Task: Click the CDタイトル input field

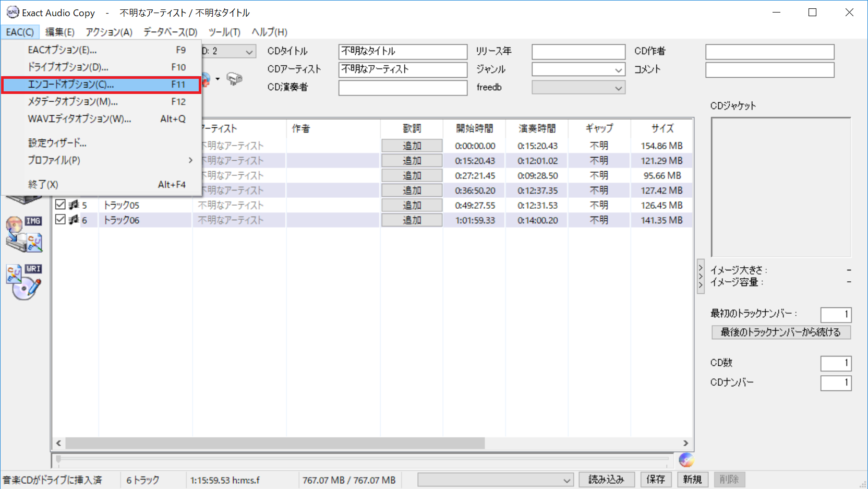Action: (403, 51)
